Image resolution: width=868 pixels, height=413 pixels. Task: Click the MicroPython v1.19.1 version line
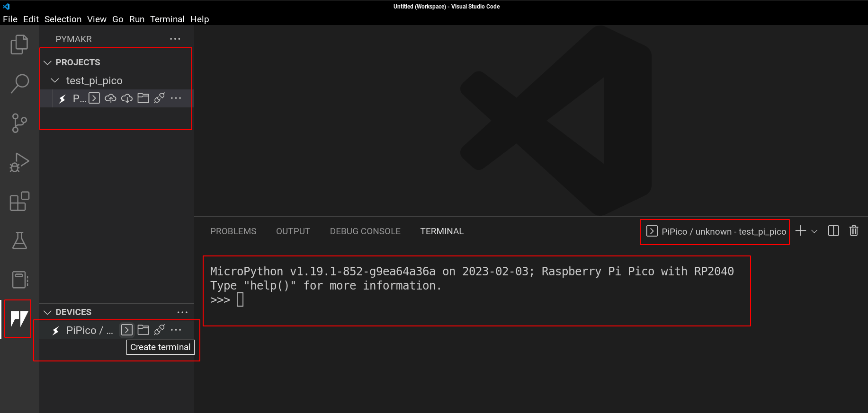[472, 272]
